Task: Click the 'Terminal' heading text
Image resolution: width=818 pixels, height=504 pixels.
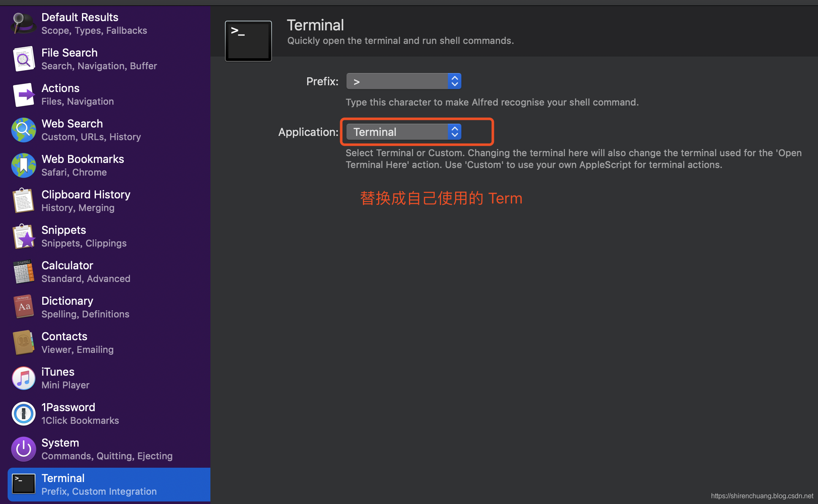Action: click(x=315, y=25)
